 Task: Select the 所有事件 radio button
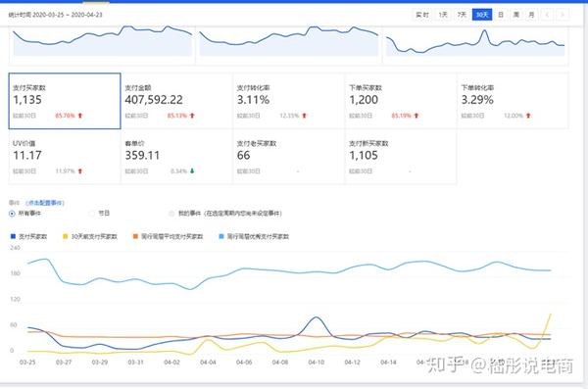(12, 214)
